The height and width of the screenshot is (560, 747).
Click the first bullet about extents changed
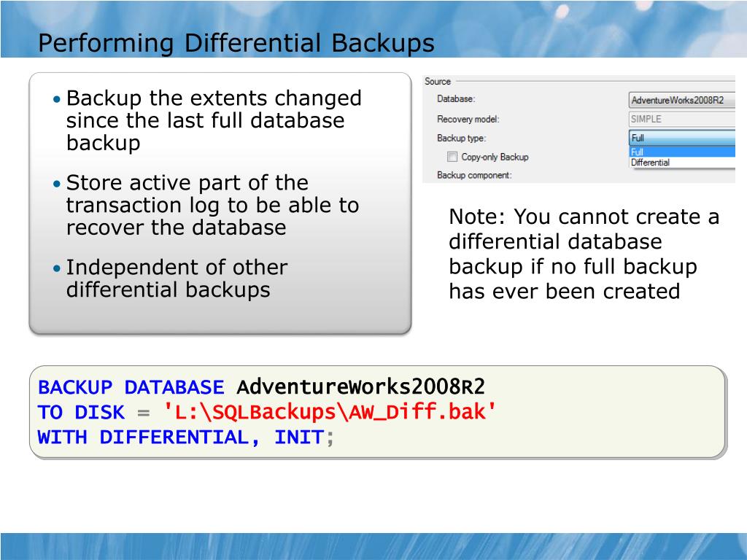(214, 120)
